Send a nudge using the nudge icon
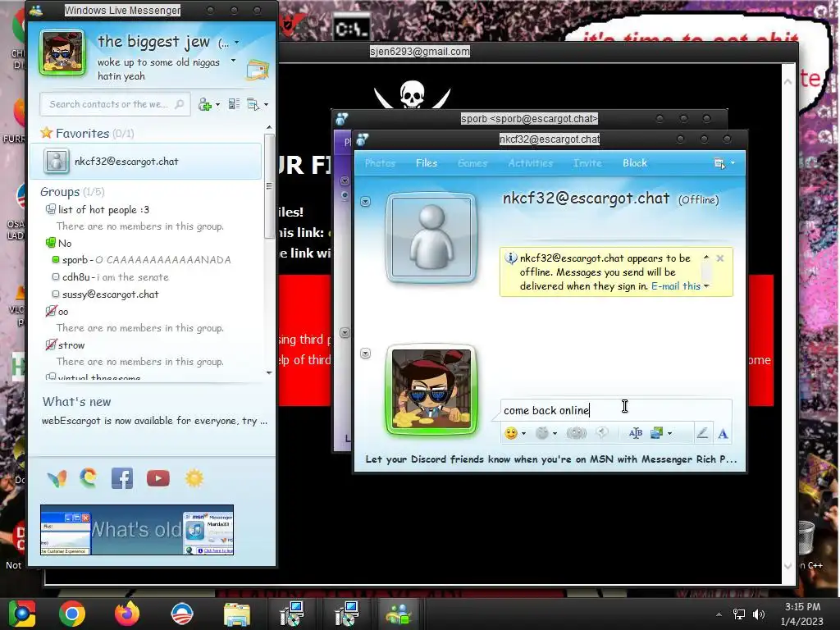This screenshot has width=840, height=630. [x=577, y=433]
